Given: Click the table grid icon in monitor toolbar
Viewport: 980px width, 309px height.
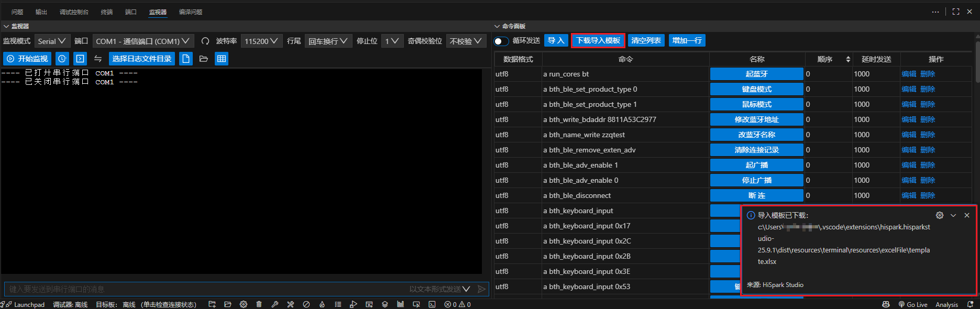Looking at the screenshot, I should (x=222, y=59).
